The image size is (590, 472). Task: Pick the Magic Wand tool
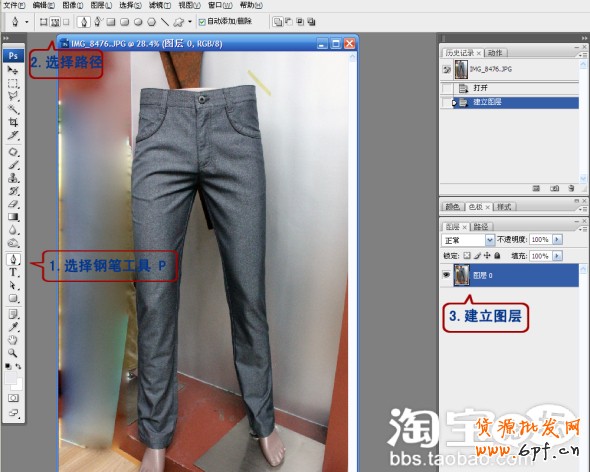click(14, 109)
